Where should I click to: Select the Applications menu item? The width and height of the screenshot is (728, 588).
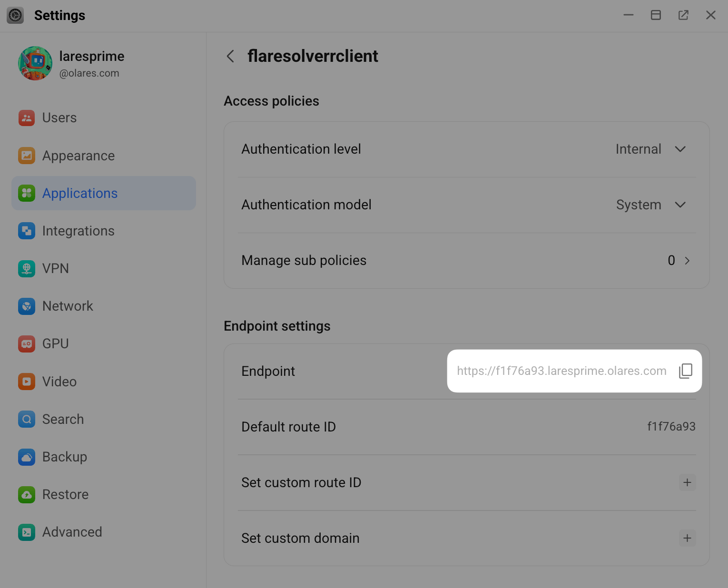[x=79, y=194]
